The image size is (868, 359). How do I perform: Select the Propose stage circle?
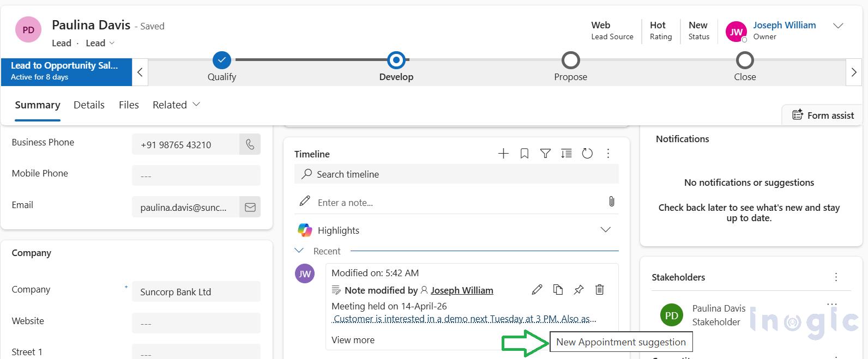tap(571, 60)
